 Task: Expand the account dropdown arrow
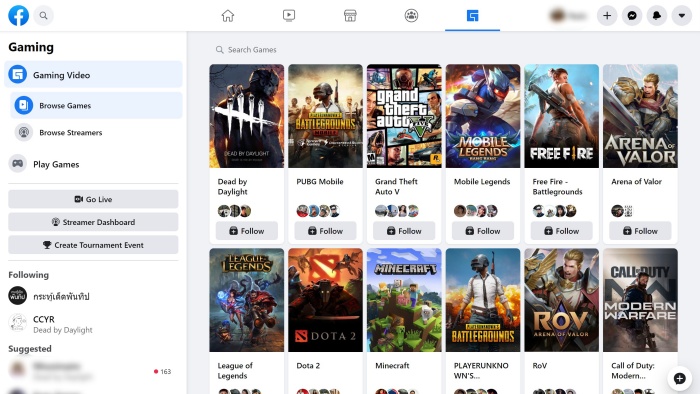[682, 16]
